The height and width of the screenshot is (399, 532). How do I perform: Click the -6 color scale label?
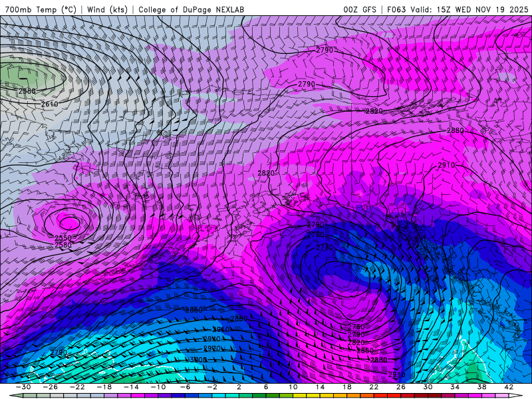[186, 387]
